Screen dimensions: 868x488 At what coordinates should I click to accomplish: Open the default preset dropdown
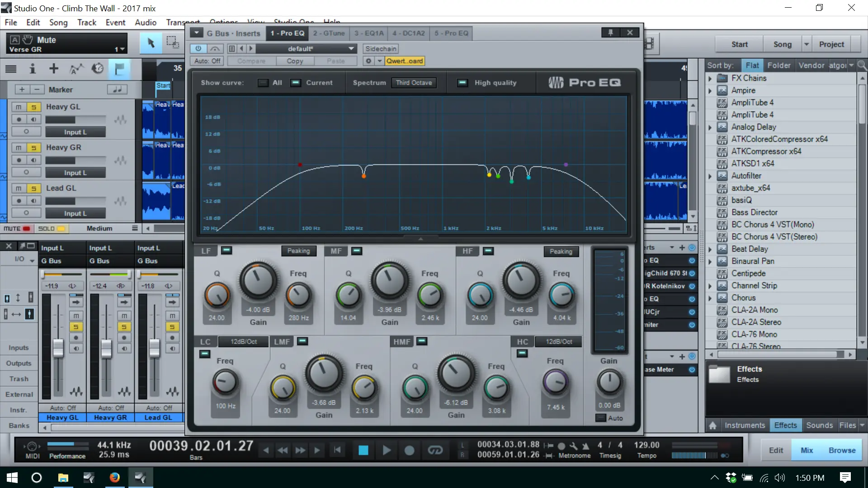(306, 48)
